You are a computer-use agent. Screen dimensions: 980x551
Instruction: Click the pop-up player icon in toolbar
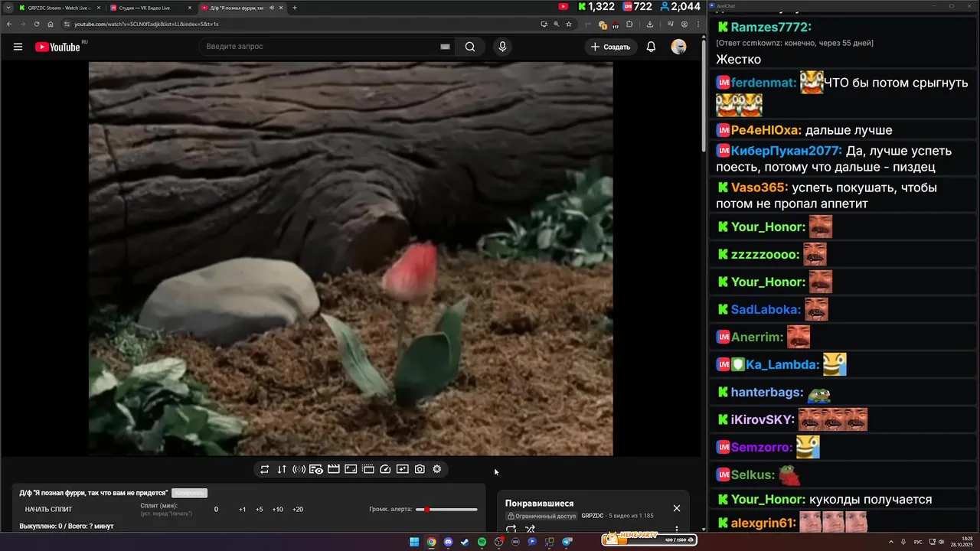(x=368, y=469)
